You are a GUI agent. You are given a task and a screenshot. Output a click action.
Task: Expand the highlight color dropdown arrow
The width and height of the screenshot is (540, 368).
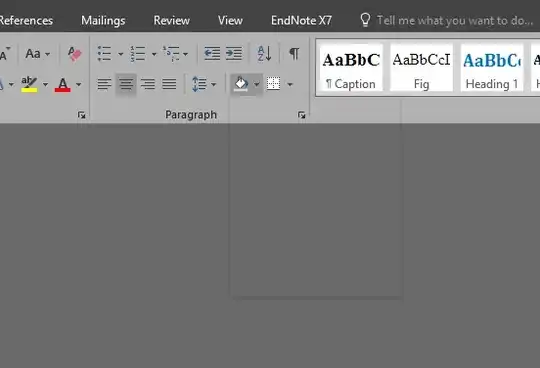click(45, 84)
